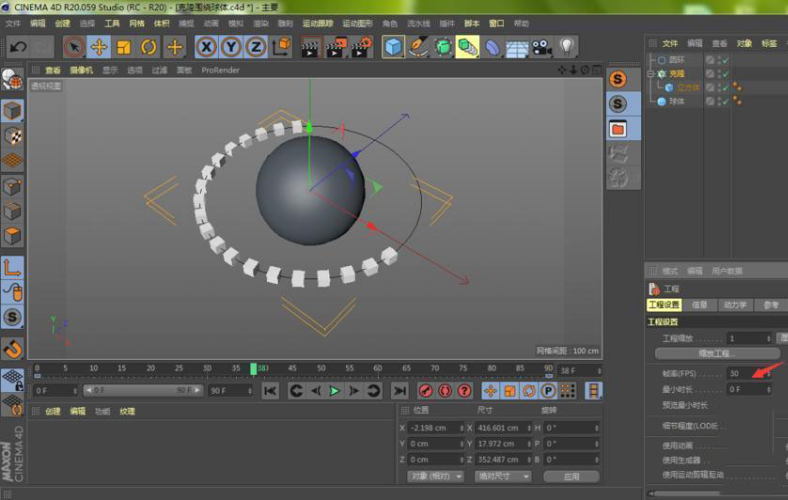Collapse the 克隆 tree node
This screenshot has height=500, width=788.
650,74
